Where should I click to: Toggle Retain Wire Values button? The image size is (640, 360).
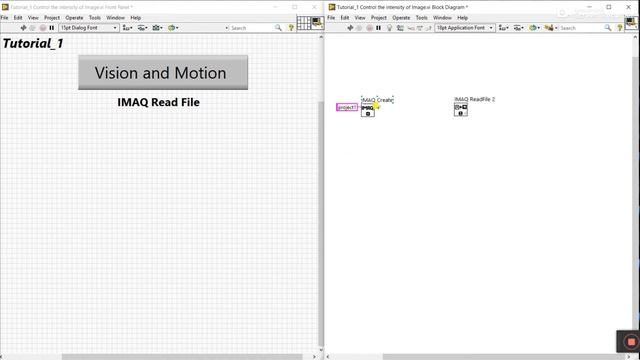[x=400, y=28]
